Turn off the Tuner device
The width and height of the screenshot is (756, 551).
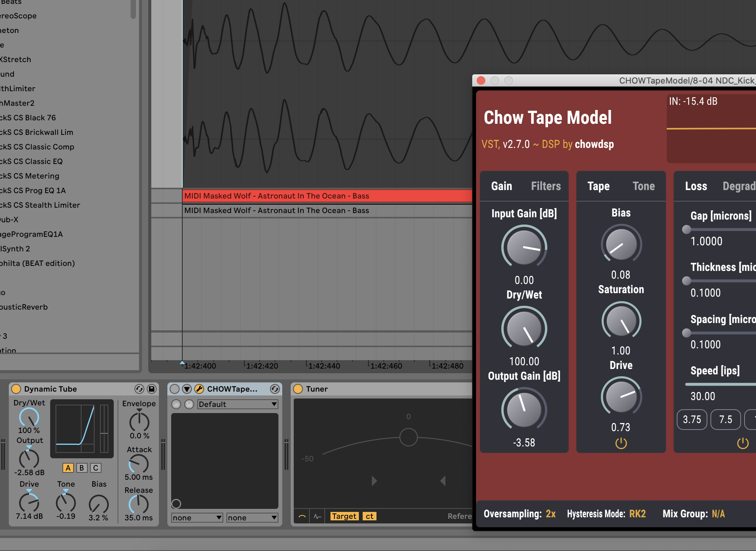click(x=298, y=389)
